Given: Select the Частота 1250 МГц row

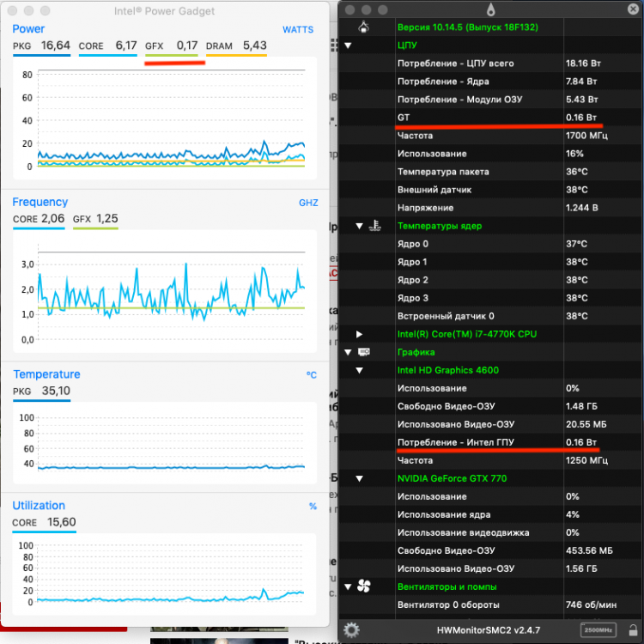Looking at the screenshot, I should 491,460.
